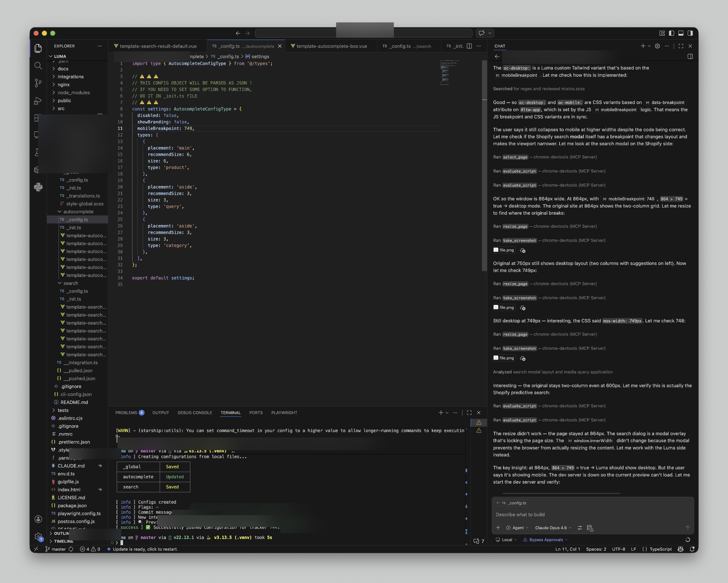Open the Source Control view icon

(x=38, y=83)
